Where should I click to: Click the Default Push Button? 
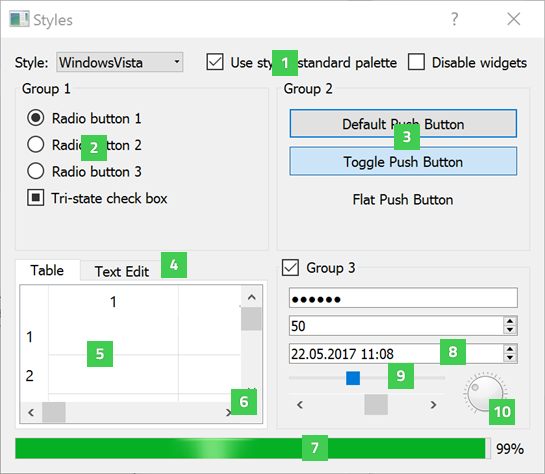coord(403,124)
